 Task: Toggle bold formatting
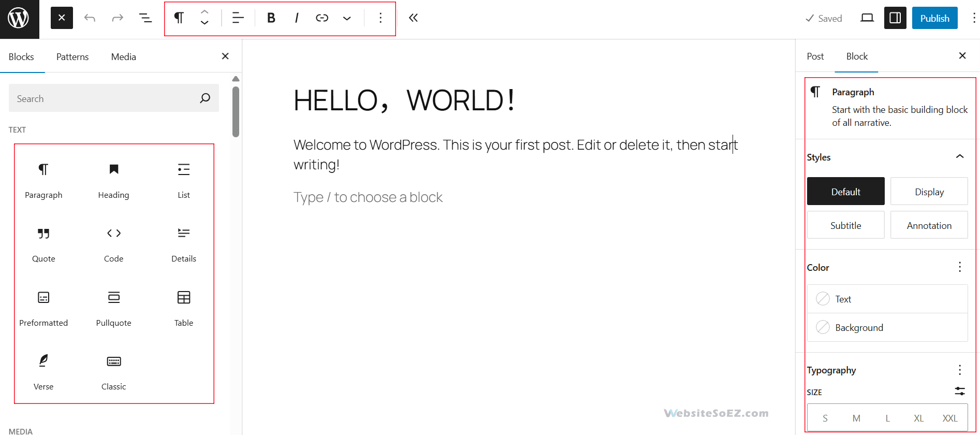point(271,18)
